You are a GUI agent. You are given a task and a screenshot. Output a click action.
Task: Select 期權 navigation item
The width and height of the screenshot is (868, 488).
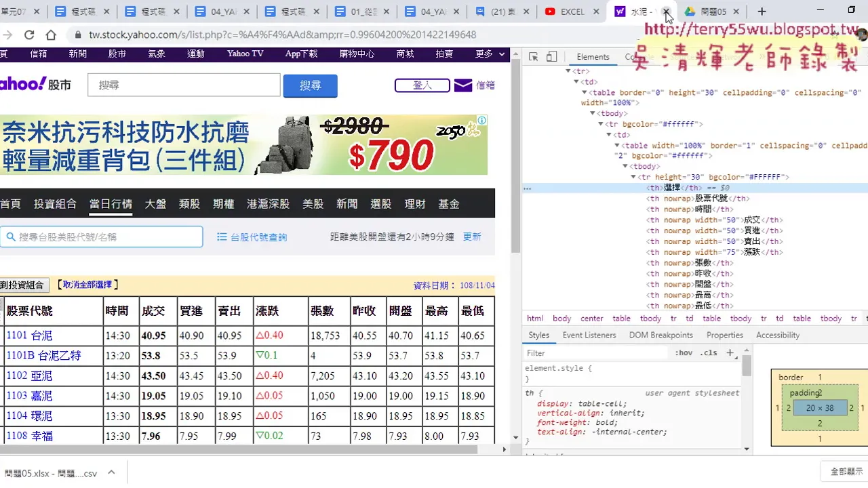tap(223, 203)
